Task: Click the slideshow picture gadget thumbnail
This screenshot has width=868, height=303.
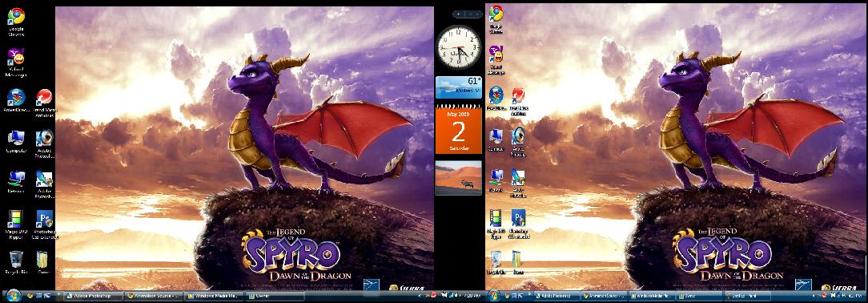Action: [x=458, y=178]
